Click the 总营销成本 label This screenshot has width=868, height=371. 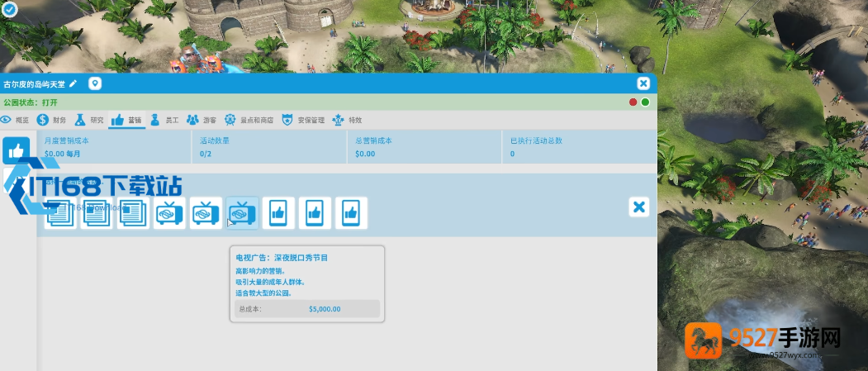373,140
